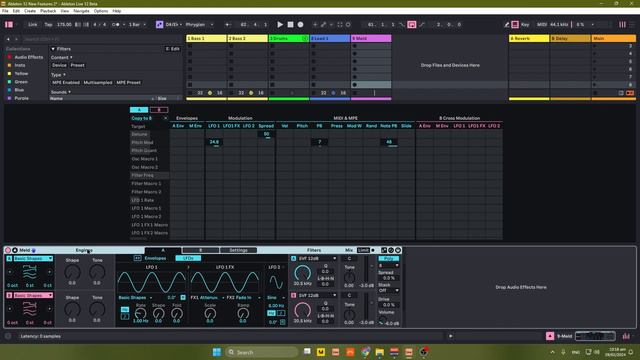Toggle the automation arm icon
The height and width of the screenshot is (360, 640).
pyautogui.click(x=324, y=24)
